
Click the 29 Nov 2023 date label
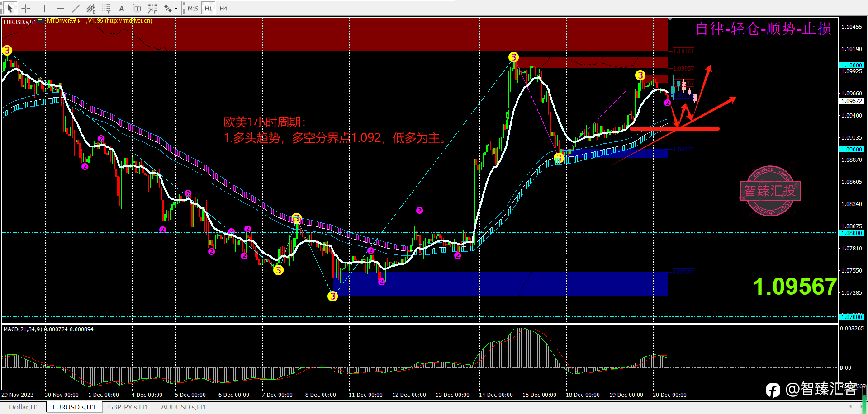(x=17, y=395)
